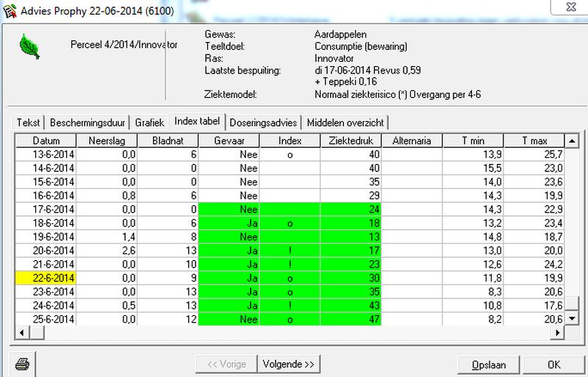This screenshot has width=588, height=377.
Task: Select the date cell 21-6-2014
Action: point(46,264)
